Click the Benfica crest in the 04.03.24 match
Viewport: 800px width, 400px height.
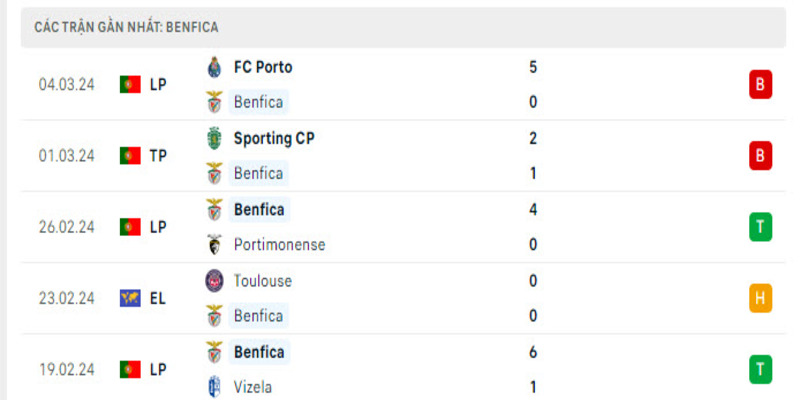click(x=213, y=102)
